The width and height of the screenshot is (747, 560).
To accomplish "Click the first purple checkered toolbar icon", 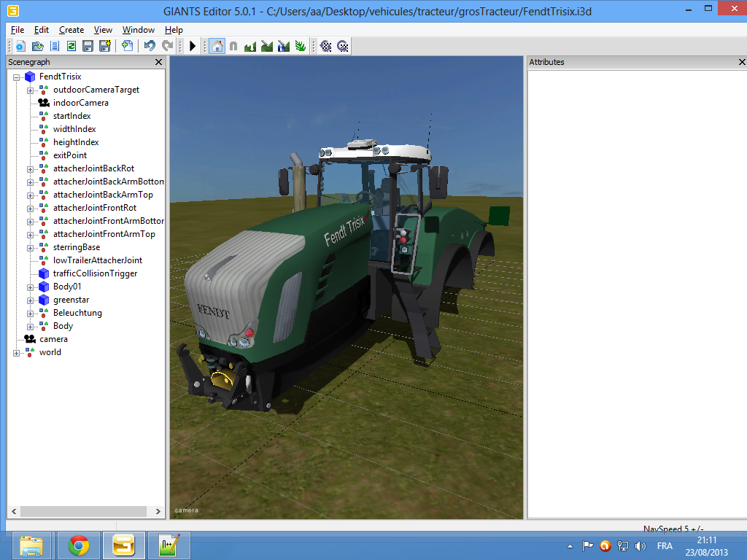I will point(326,46).
